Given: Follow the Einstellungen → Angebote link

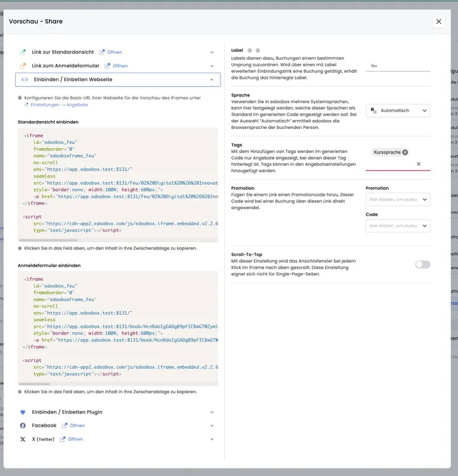Looking at the screenshot, I should click(59, 105).
